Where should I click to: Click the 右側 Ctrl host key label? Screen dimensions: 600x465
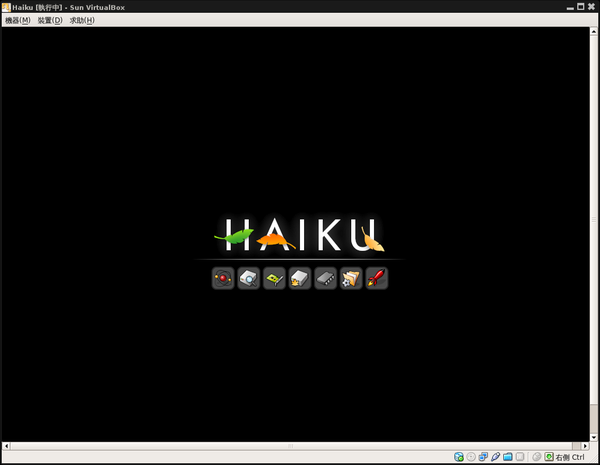[x=570, y=457]
